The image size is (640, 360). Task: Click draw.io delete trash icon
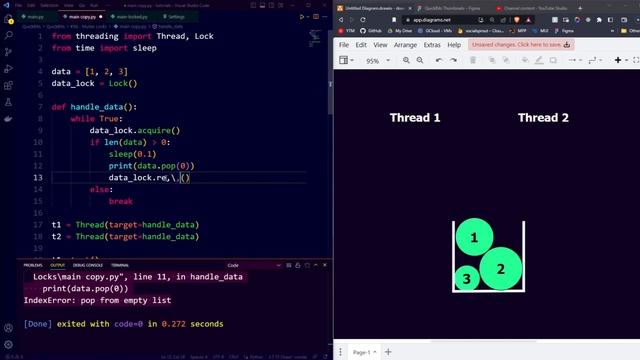pyautogui.click(x=473, y=60)
